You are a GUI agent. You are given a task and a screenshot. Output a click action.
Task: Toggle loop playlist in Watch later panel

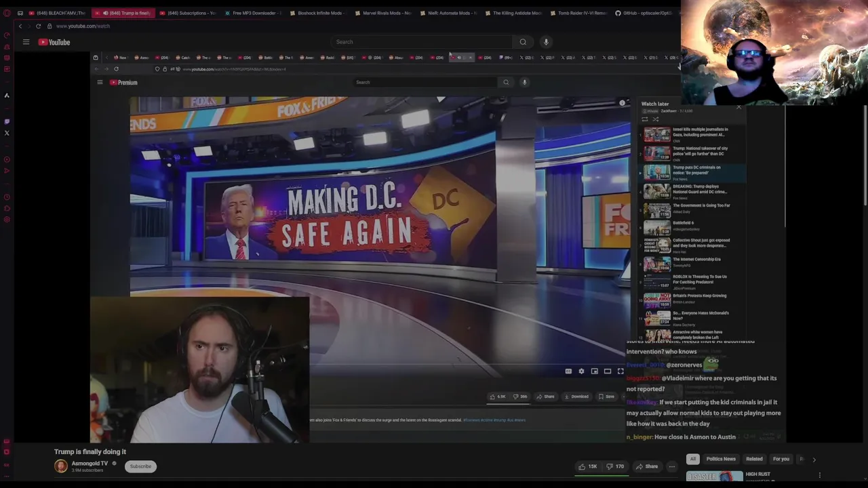[645, 119]
